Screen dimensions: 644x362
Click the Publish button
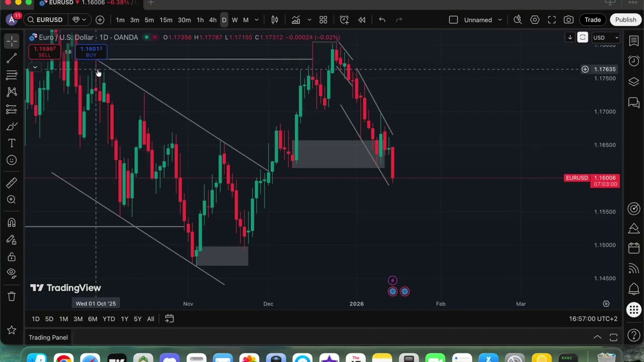625,20
